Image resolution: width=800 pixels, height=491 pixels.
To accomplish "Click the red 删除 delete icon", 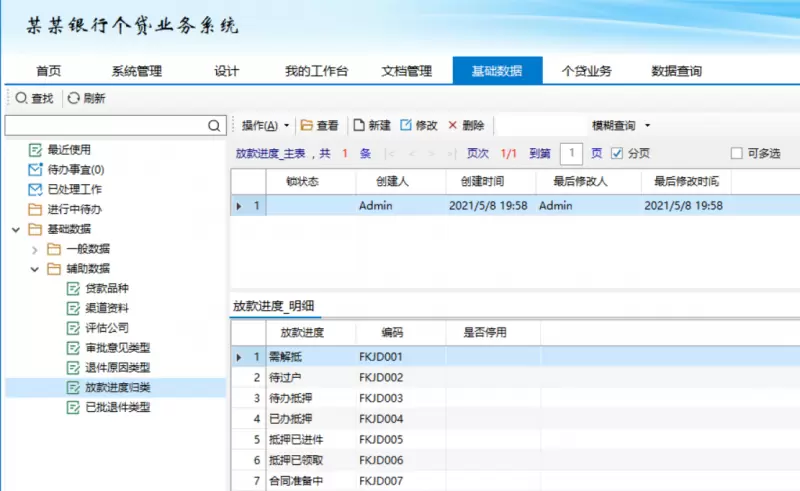I will (x=453, y=126).
